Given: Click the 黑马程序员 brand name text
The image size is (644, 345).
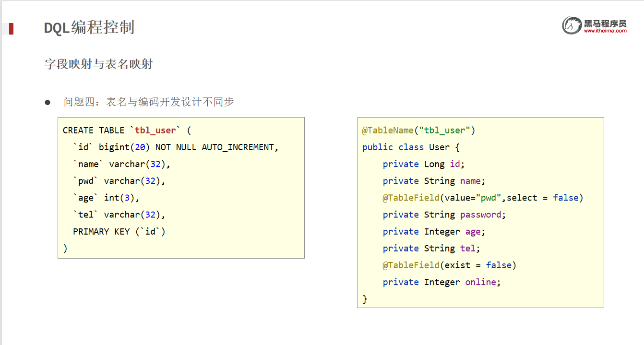Looking at the screenshot, I should tap(605, 23).
